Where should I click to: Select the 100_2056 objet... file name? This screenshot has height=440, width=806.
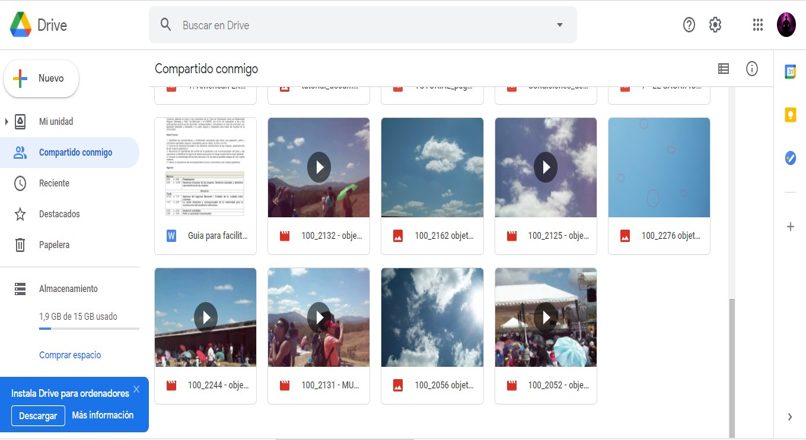coord(444,386)
